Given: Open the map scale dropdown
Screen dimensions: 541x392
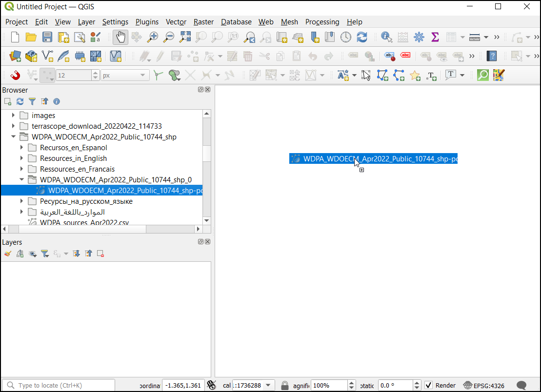Looking at the screenshot, I should [270, 385].
